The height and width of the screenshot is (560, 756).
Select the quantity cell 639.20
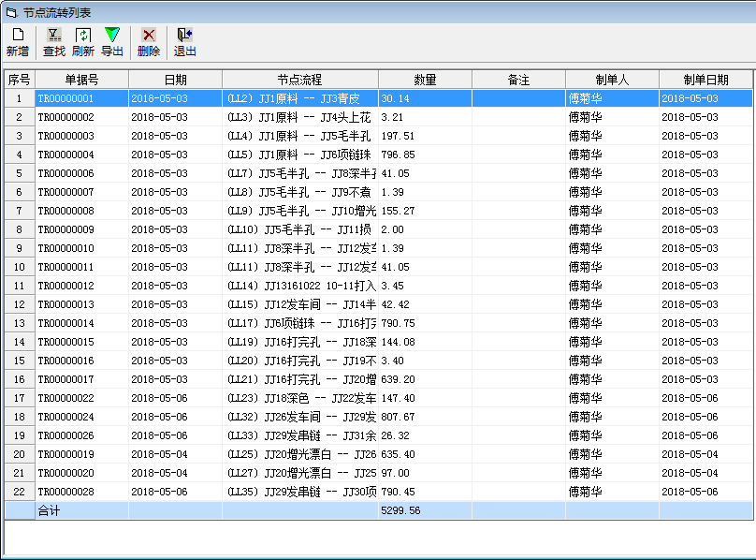pos(425,379)
